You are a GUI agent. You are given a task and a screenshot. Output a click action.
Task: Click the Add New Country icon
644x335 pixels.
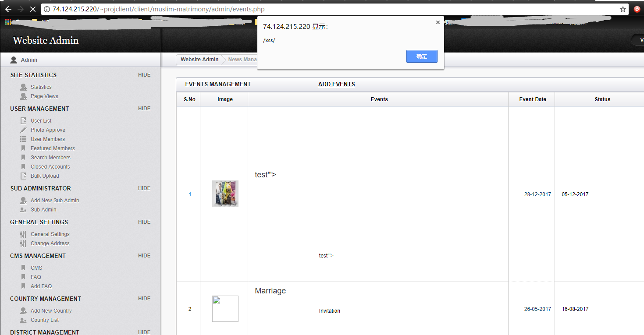point(23,311)
